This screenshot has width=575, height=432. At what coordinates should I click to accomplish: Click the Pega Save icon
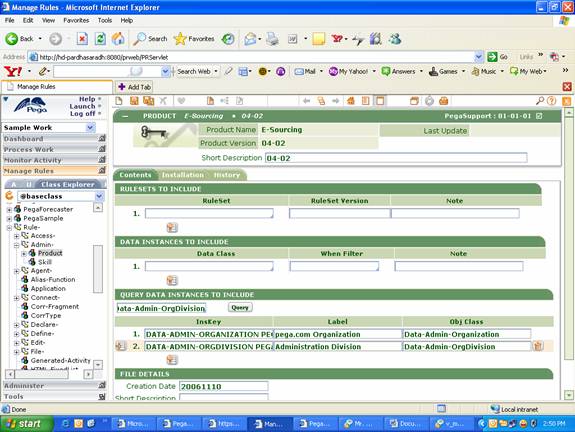point(134,101)
